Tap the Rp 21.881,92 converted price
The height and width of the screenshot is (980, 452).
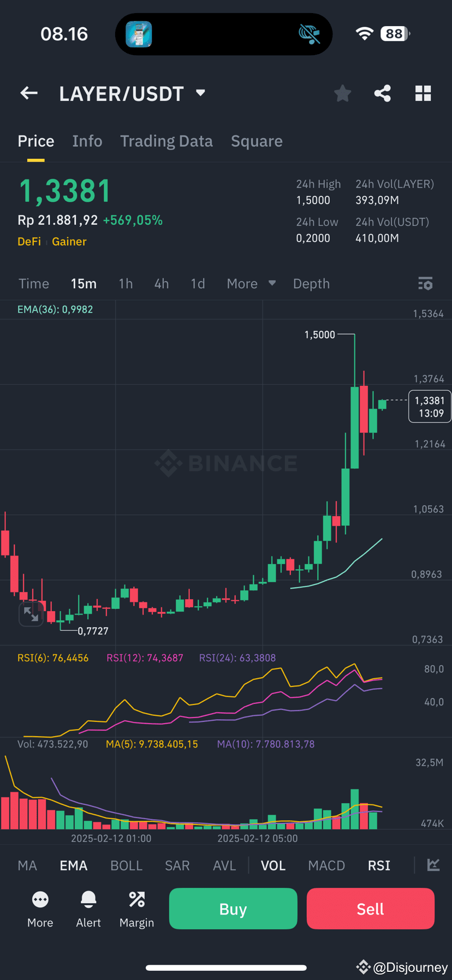point(58,220)
